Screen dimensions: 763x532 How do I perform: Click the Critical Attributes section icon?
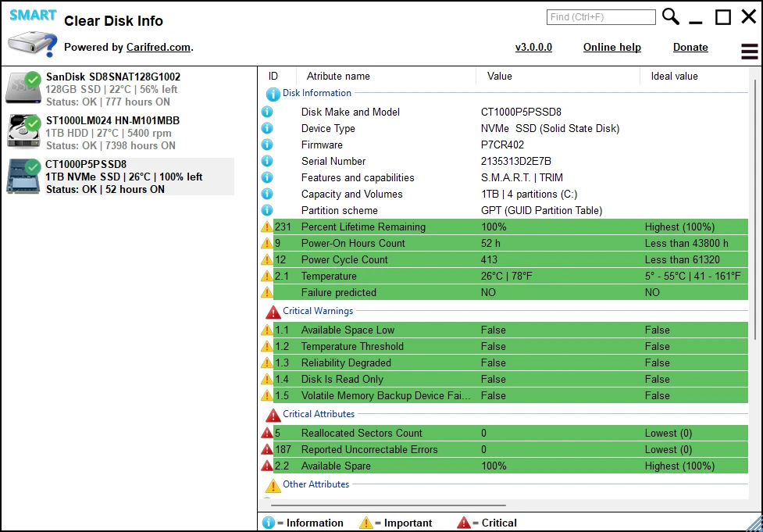pos(273,415)
